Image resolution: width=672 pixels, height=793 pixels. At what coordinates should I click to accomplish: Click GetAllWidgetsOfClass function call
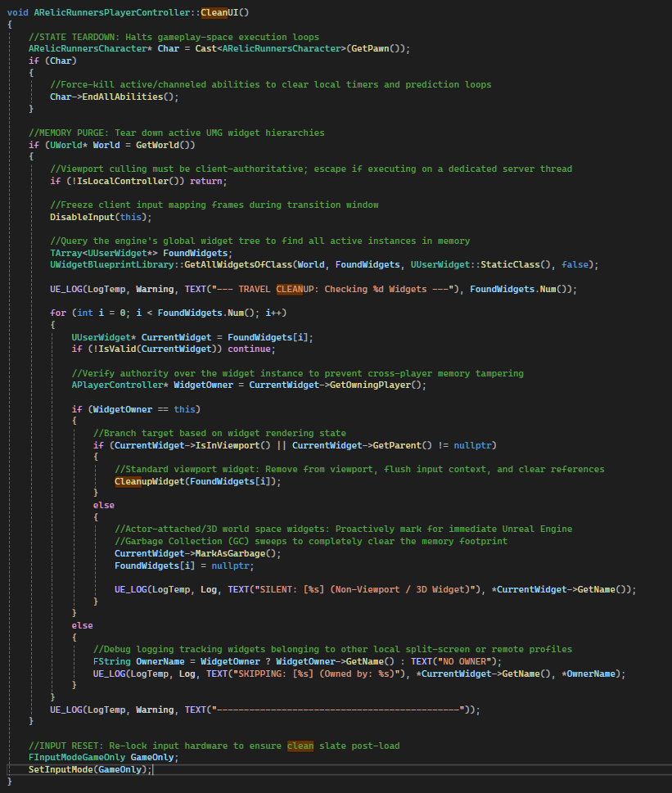coord(238,264)
